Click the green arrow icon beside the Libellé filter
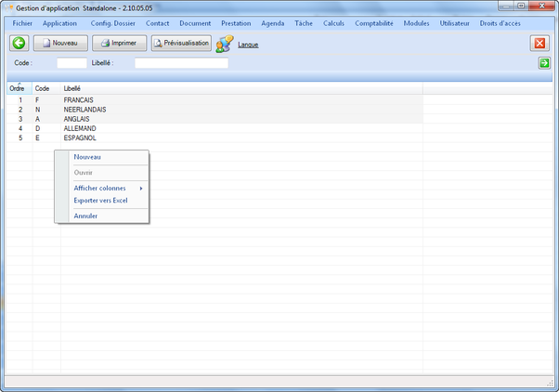Viewport: 559px width, 392px height. 544,63
